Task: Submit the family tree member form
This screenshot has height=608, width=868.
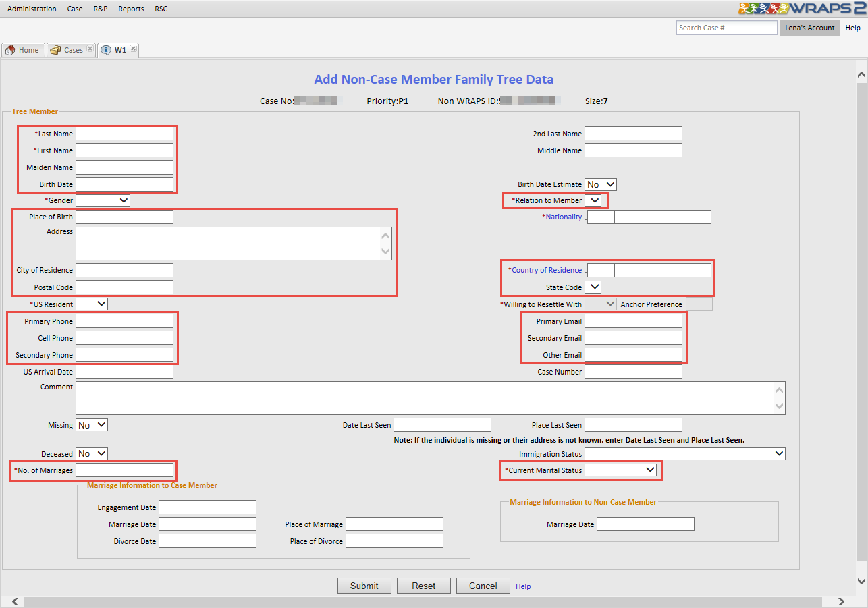Action: click(364, 586)
